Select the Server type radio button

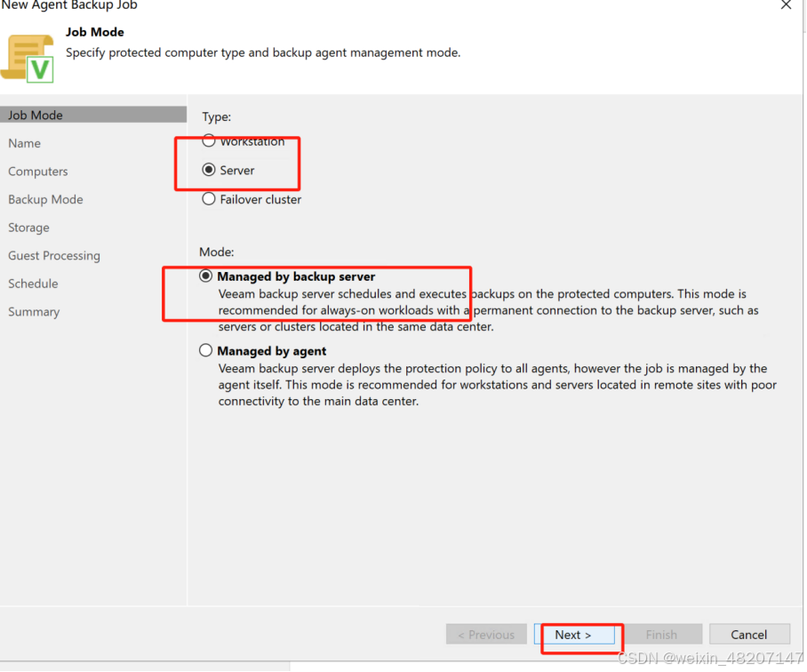tap(209, 170)
